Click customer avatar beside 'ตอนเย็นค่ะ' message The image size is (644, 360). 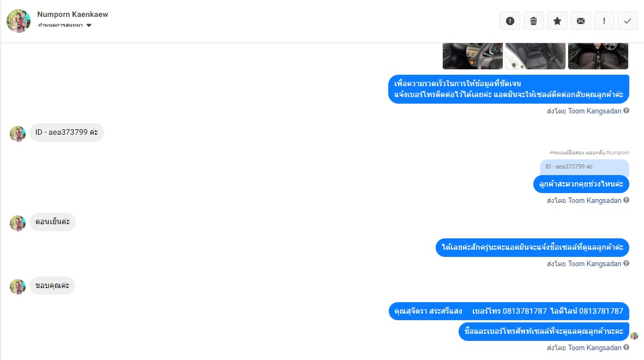pos(17,223)
